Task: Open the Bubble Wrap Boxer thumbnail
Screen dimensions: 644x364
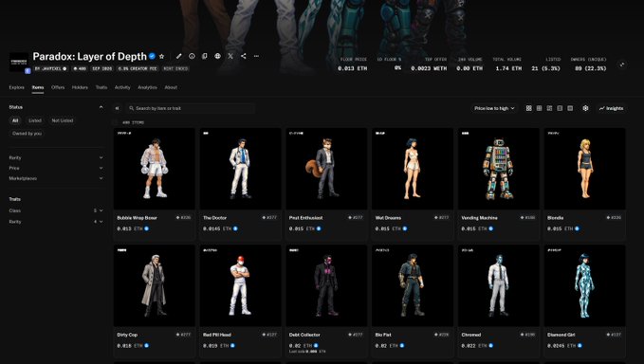Action: 155,169
